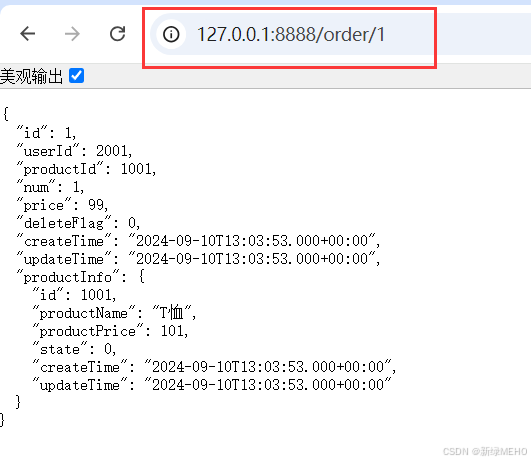Click the nested "id": 1001 line

(x=74, y=295)
